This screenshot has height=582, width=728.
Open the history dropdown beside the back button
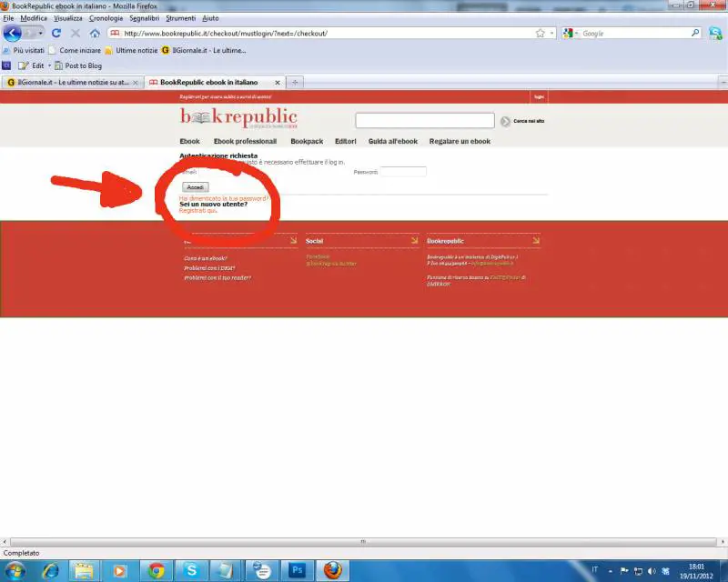tap(40, 34)
